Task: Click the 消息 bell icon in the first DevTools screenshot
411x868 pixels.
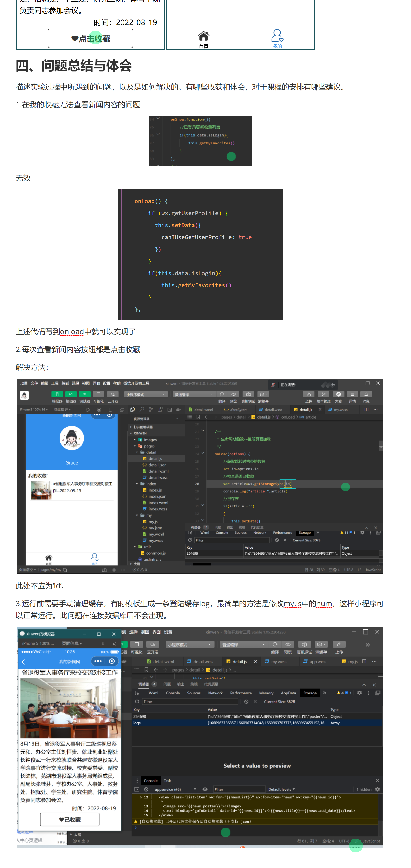Action: pyautogui.click(x=366, y=394)
